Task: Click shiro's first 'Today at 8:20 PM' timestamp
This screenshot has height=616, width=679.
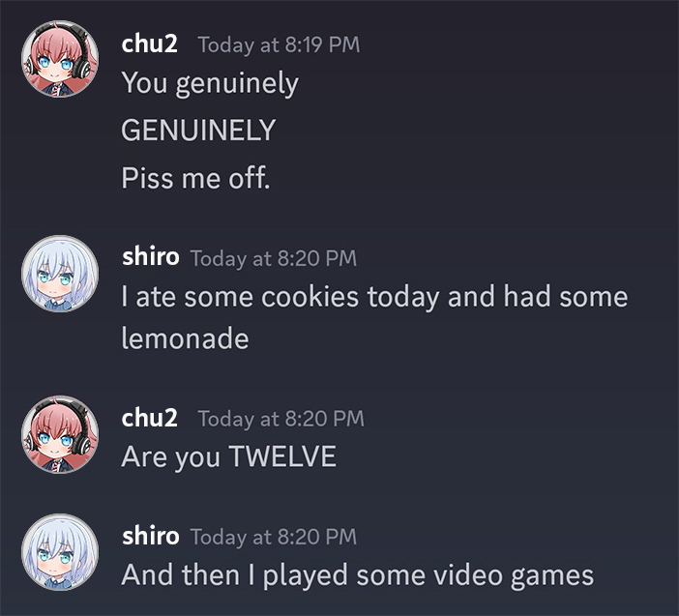Action: click(274, 258)
